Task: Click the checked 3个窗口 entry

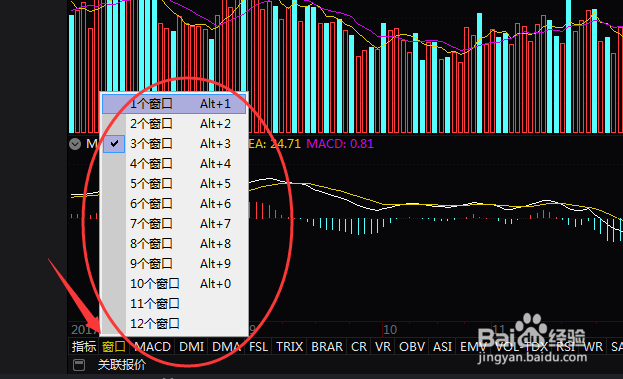Action: [174, 144]
